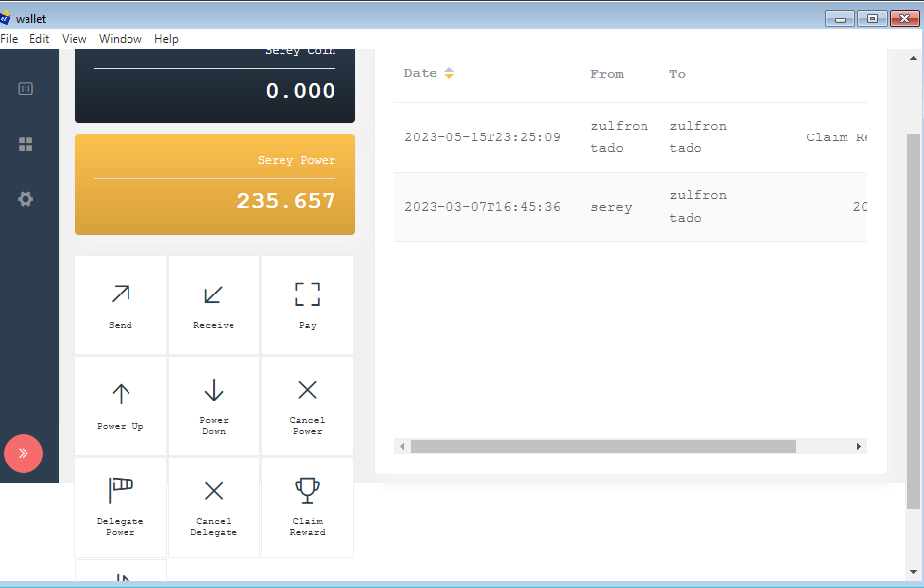
Task: Choose the Cancel Delegate tile
Action: [213, 508]
